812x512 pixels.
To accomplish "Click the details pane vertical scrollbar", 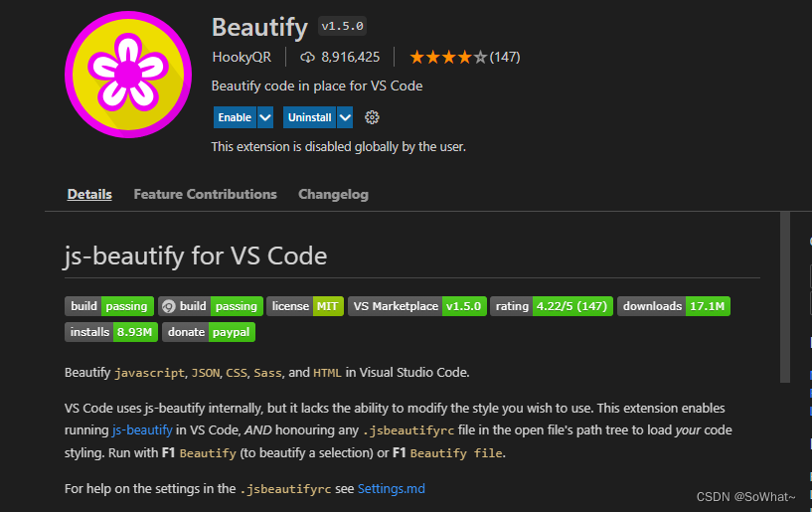I will pos(785,297).
